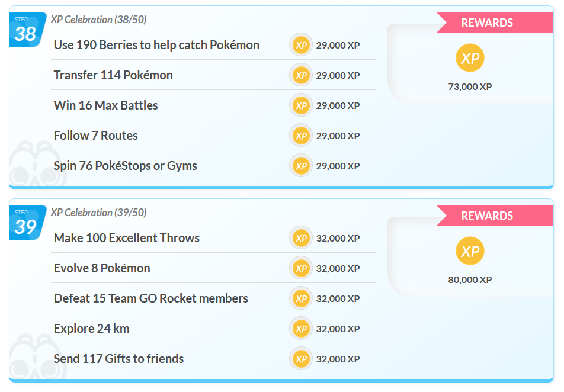Click the XP icon beside Win 16 Max Battles
Image resolution: width=564 pixels, height=392 pixels.
point(301,105)
